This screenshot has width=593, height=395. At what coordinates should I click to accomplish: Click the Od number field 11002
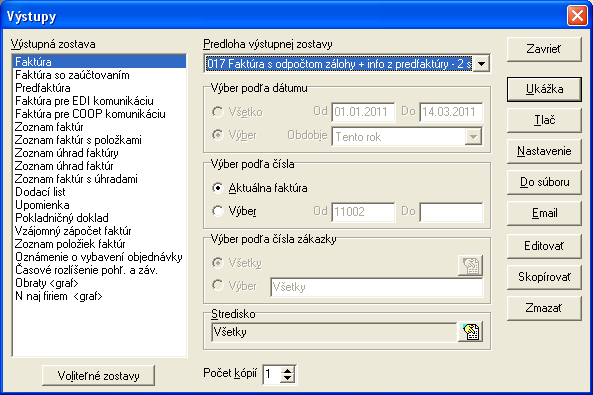coord(363,211)
